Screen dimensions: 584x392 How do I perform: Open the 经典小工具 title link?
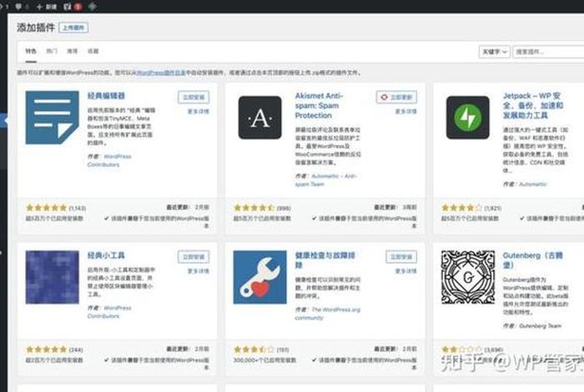[106, 255]
